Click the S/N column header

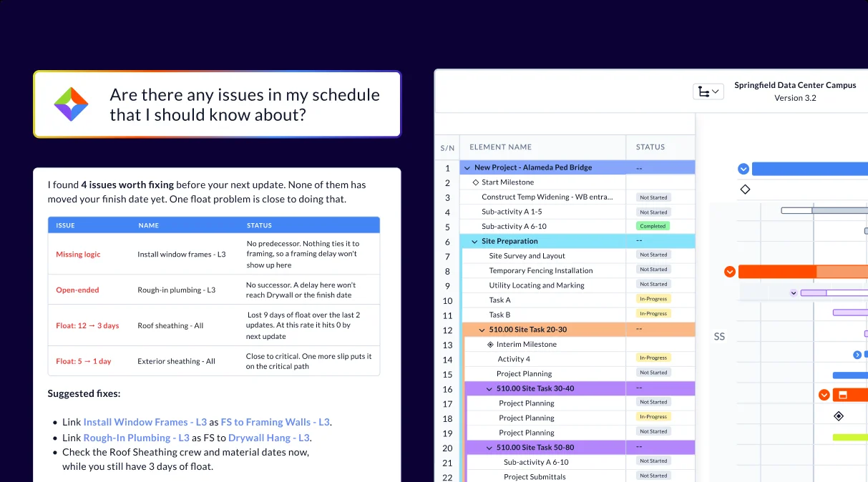pos(447,147)
